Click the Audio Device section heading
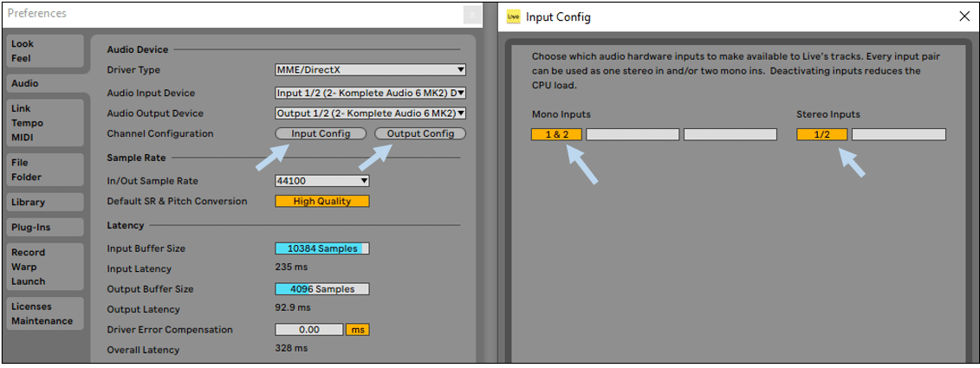Viewport: 980px width, 368px height. tap(138, 49)
